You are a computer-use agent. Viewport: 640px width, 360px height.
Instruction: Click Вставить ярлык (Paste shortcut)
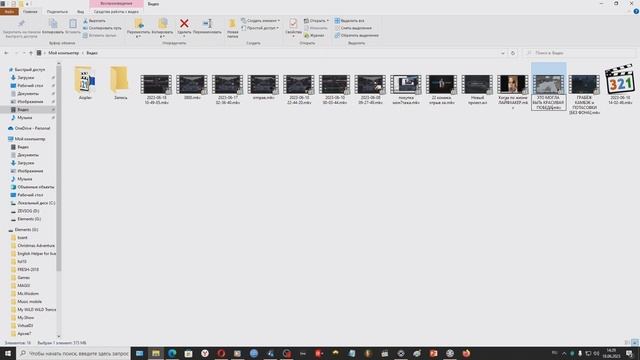click(100, 36)
